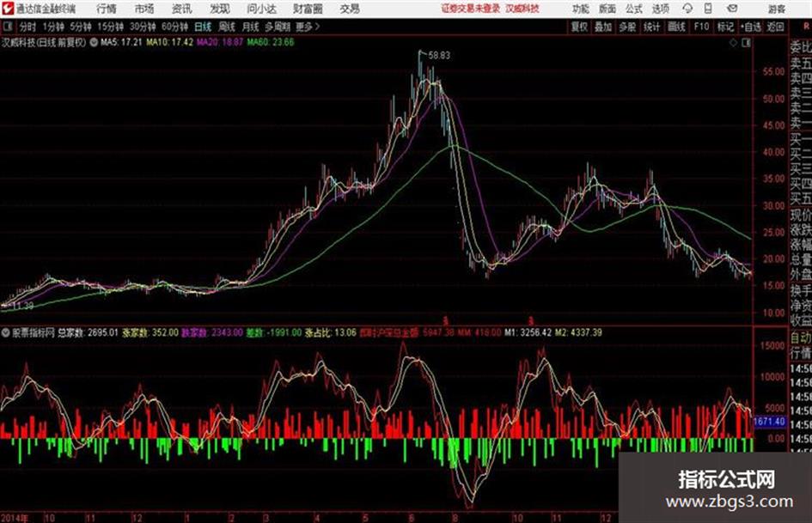The image size is (812, 523).
Task: Open the 行情 menu
Action: (107, 9)
